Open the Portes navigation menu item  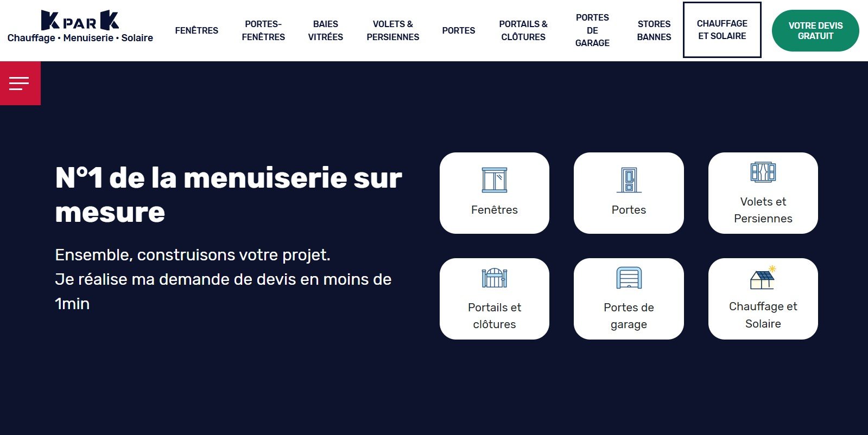pyautogui.click(x=458, y=30)
